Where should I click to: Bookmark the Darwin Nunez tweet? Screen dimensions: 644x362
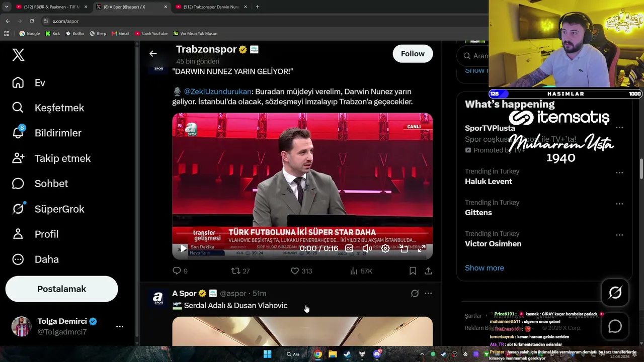(413, 271)
